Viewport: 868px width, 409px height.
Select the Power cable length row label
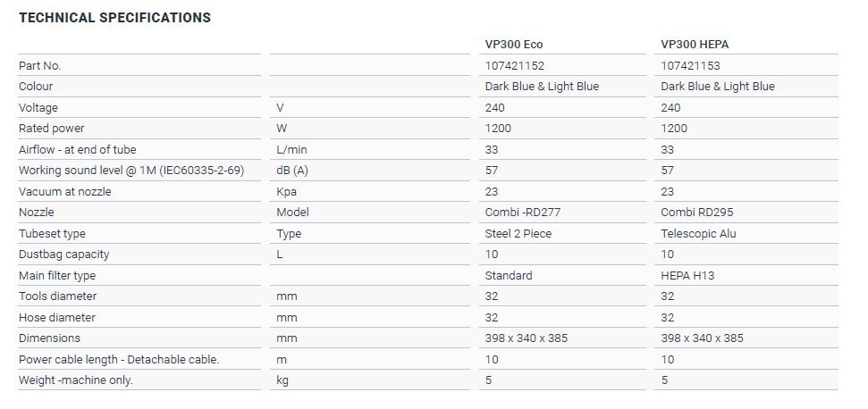(x=119, y=360)
